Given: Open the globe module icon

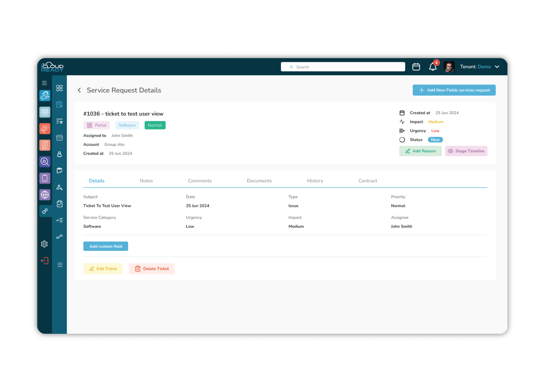Looking at the screenshot, I should coord(45,195).
